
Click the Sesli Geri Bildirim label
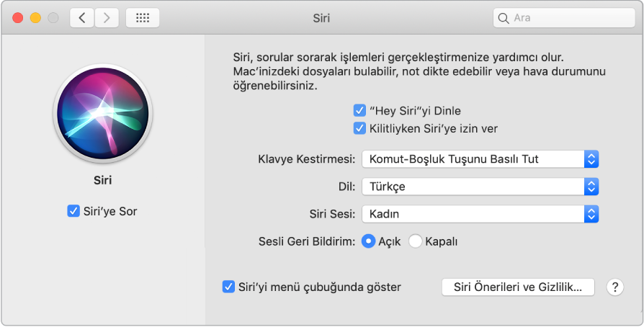click(x=307, y=241)
